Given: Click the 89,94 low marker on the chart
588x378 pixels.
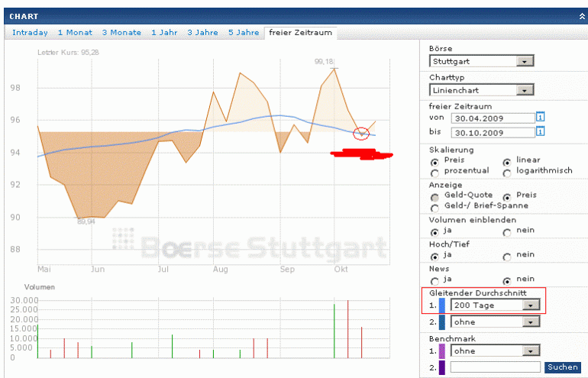Looking at the screenshot, I should (86, 221).
